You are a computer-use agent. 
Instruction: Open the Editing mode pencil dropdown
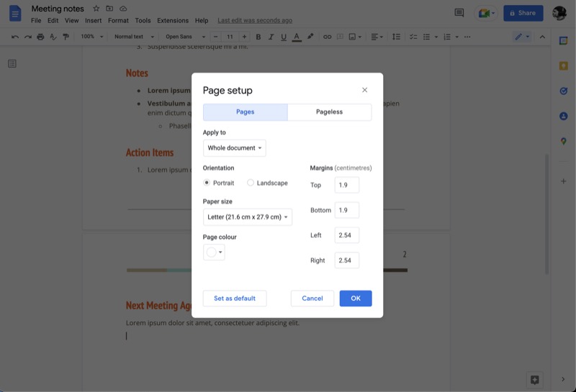522,37
